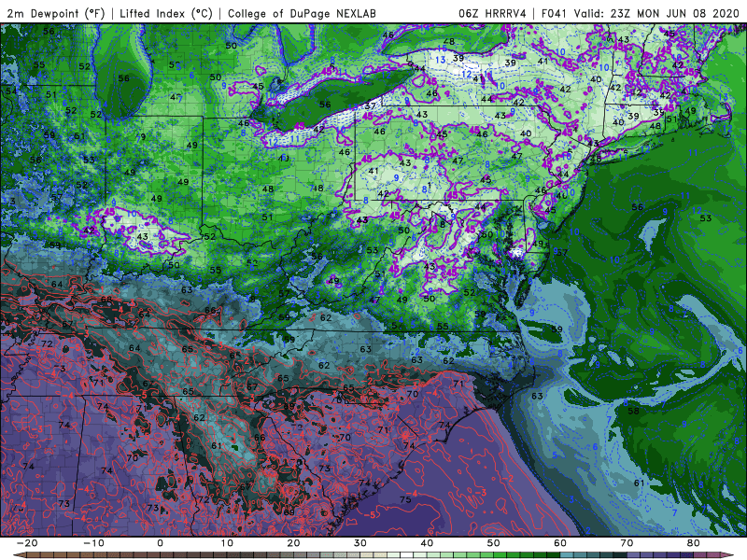Click the 80 label on the color scale
Screen dimensions: 747x560
coord(694,543)
